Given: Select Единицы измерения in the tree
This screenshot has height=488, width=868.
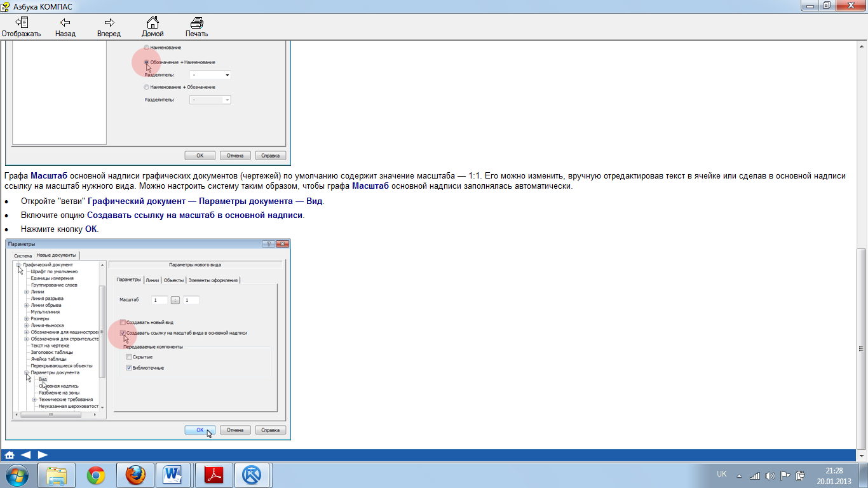Looking at the screenshot, I should (x=52, y=278).
